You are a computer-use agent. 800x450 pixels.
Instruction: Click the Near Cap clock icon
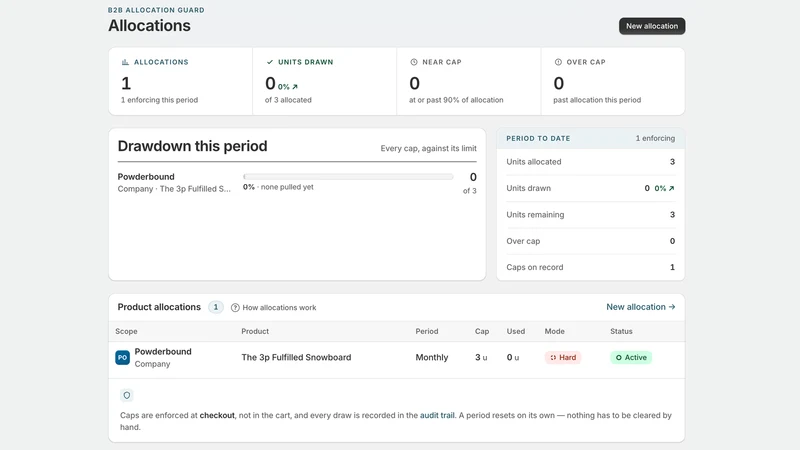(414, 62)
